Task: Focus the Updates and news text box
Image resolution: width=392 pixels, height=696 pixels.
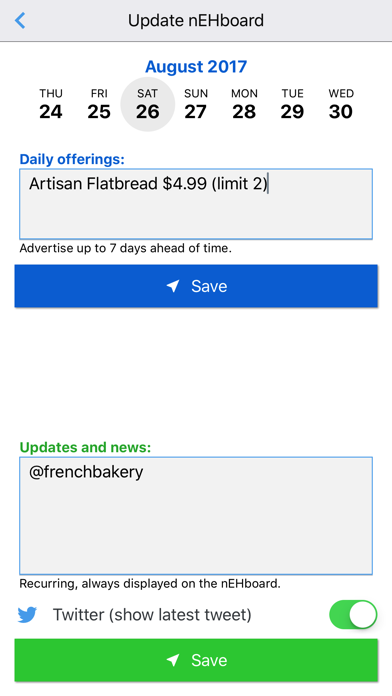Action: coord(196,516)
